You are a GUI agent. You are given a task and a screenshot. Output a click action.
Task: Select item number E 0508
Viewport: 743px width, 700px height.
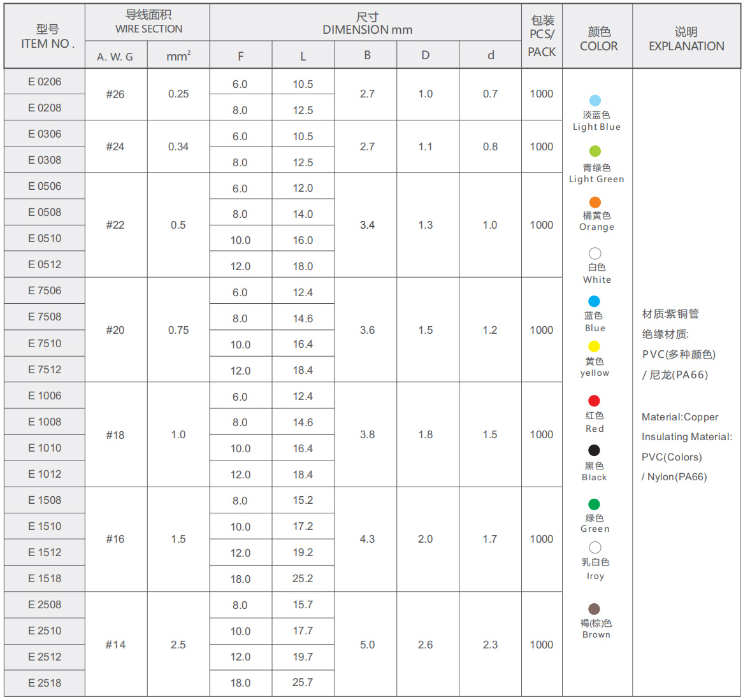45,212
